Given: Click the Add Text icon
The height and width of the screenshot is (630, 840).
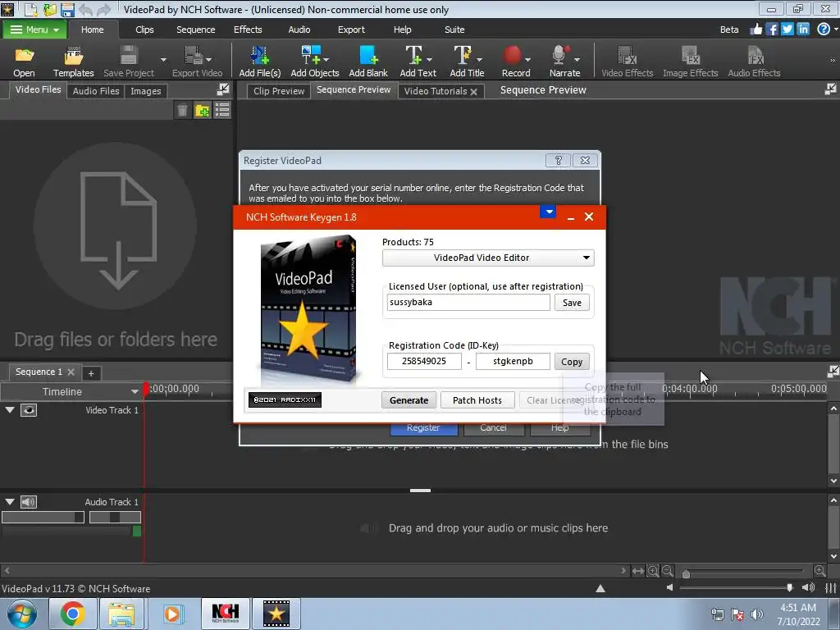Looking at the screenshot, I should [413, 55].
